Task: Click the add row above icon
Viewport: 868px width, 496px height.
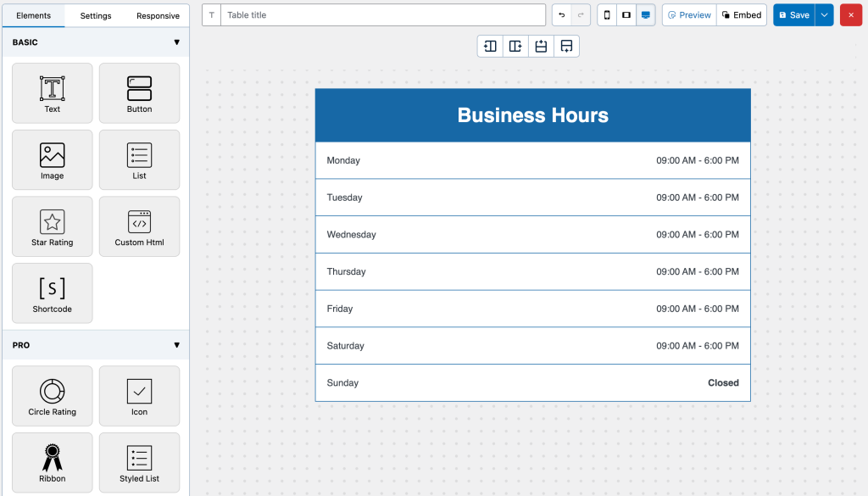Action: click(x=541, y=46)
